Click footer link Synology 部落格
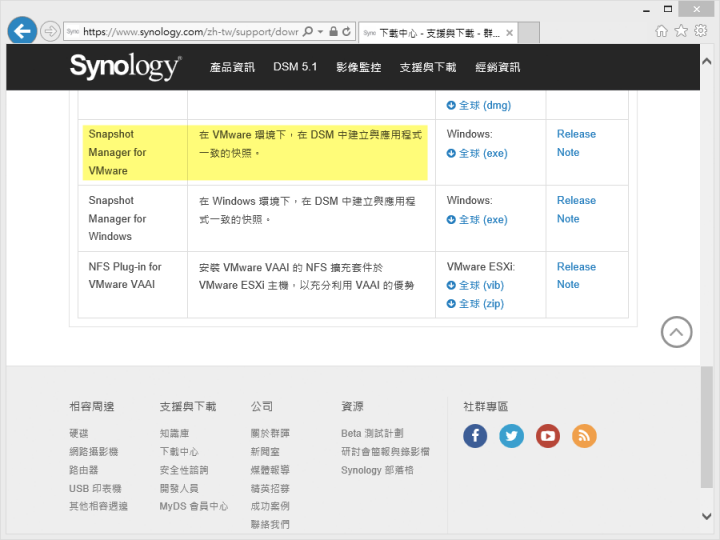 (x=377, y=470)
